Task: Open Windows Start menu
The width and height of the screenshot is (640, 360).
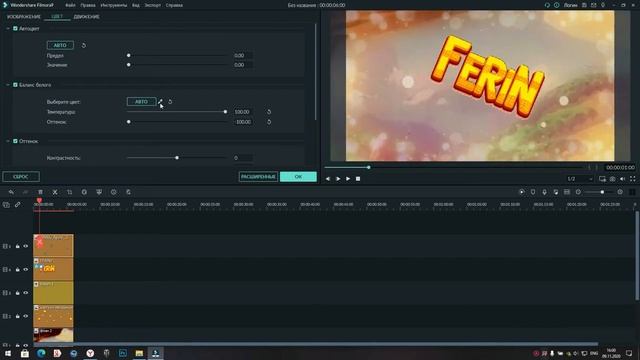Action: pyautogui.click(x=8, y=353)
